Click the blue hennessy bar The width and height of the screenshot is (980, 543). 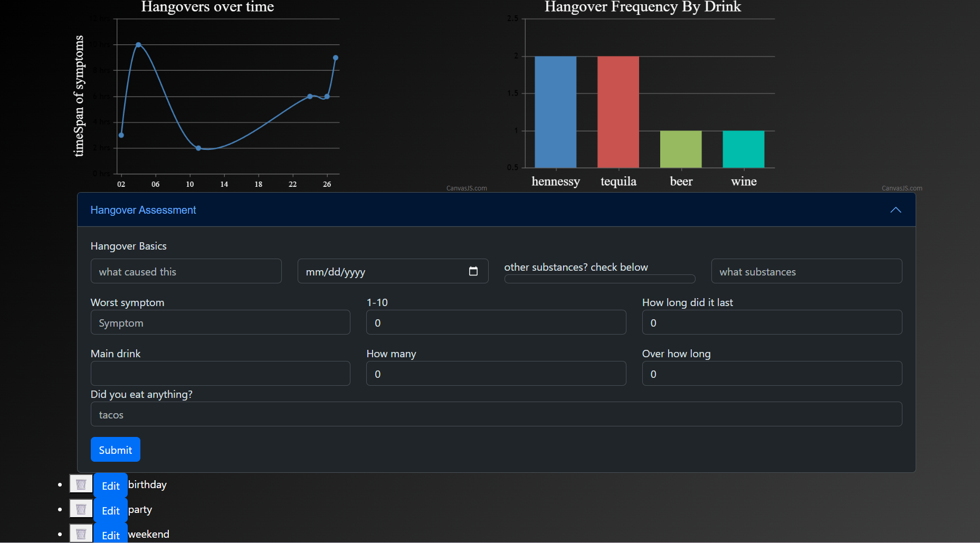point(555,112)
